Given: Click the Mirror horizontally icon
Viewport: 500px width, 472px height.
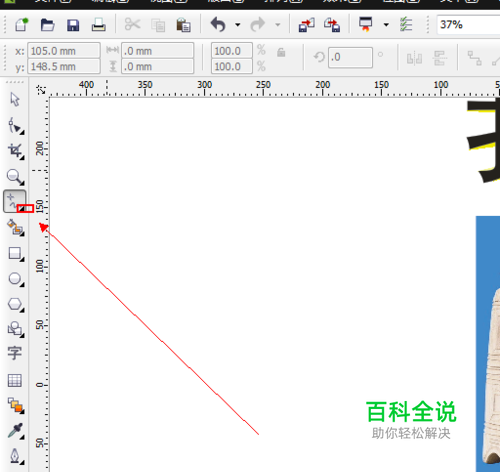Looking at the screenshot, I should click(x=414, y=59).
